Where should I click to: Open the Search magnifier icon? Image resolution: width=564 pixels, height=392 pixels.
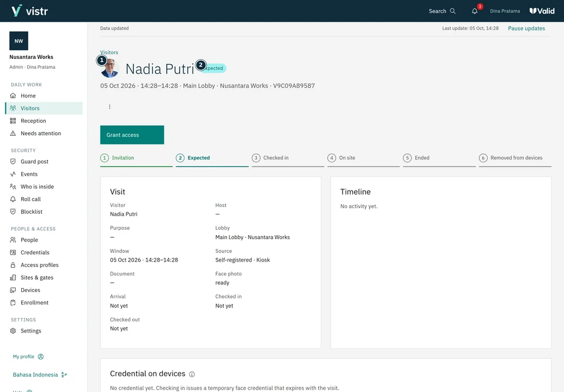(x=453, y=11)
